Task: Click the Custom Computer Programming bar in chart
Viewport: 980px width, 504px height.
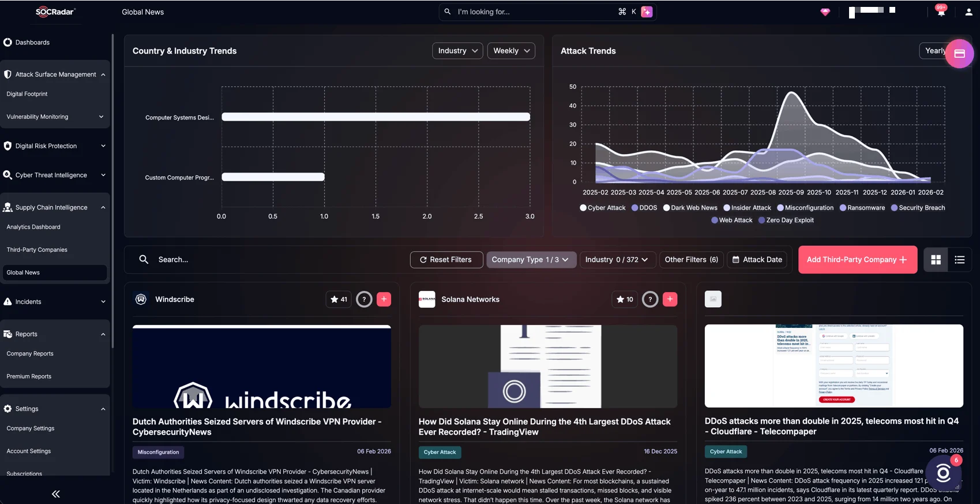Action: [273, 177]
